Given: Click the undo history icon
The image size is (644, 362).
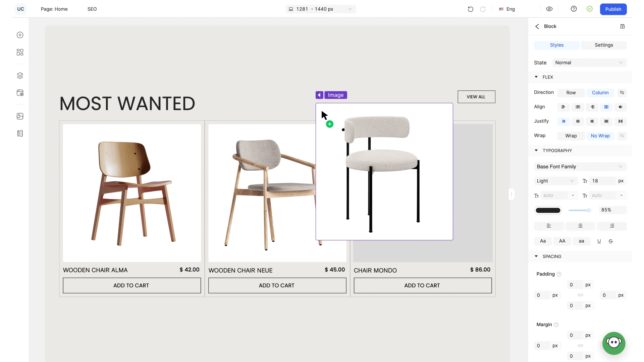Looking at the screenshot, I should click(x=471, y=9).
